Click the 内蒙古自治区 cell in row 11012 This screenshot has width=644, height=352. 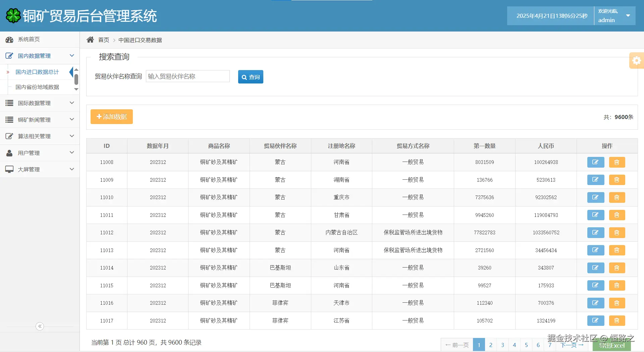341,233
